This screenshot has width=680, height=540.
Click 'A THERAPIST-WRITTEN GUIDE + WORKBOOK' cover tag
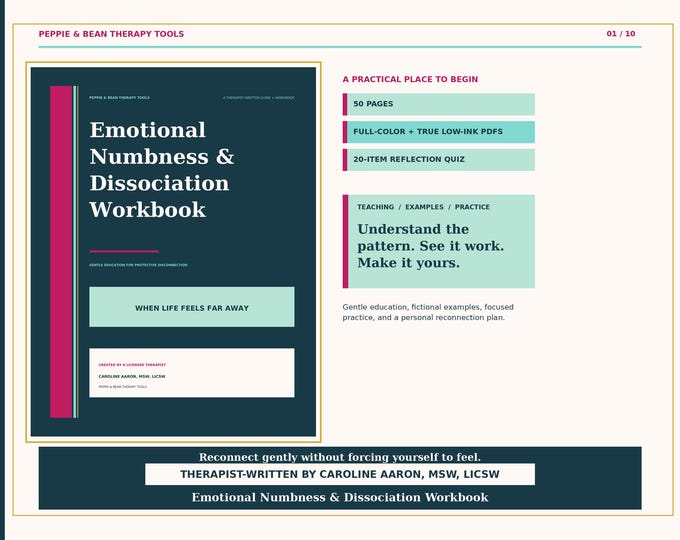coord(258,98)
